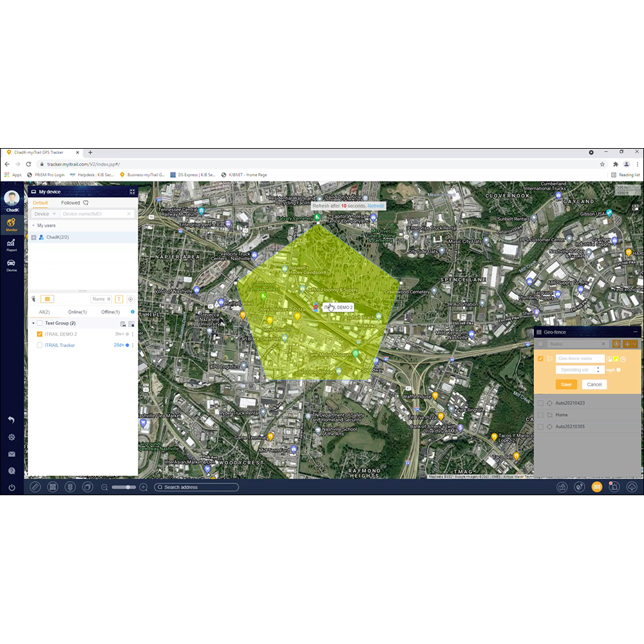Click the locate target icon beside Name search
The image size is (644, 644).
coord(130,299)
